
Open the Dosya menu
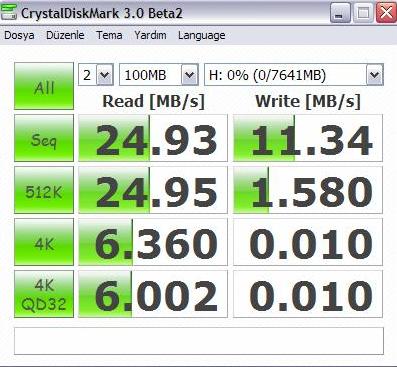[x=19, y=35]
